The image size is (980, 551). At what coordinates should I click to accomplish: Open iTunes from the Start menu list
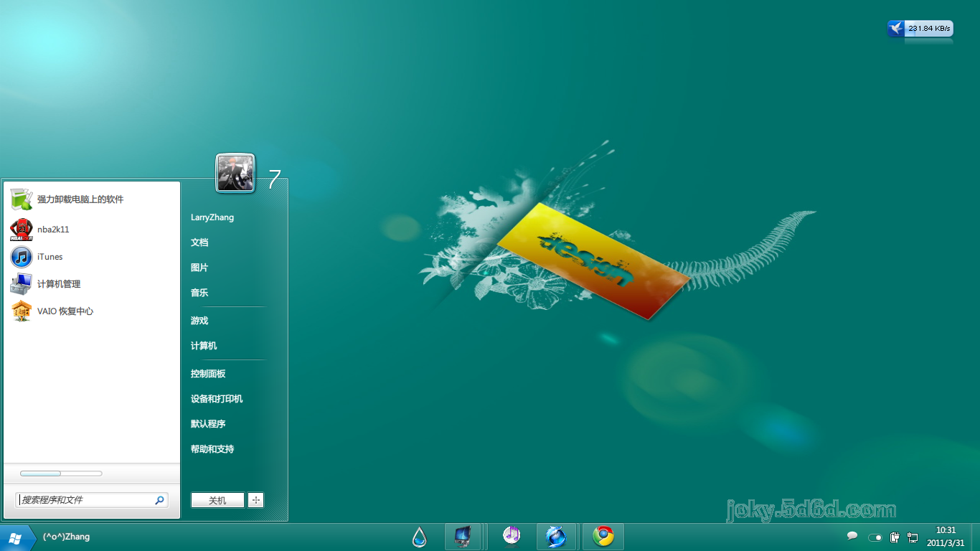point(22,257)
